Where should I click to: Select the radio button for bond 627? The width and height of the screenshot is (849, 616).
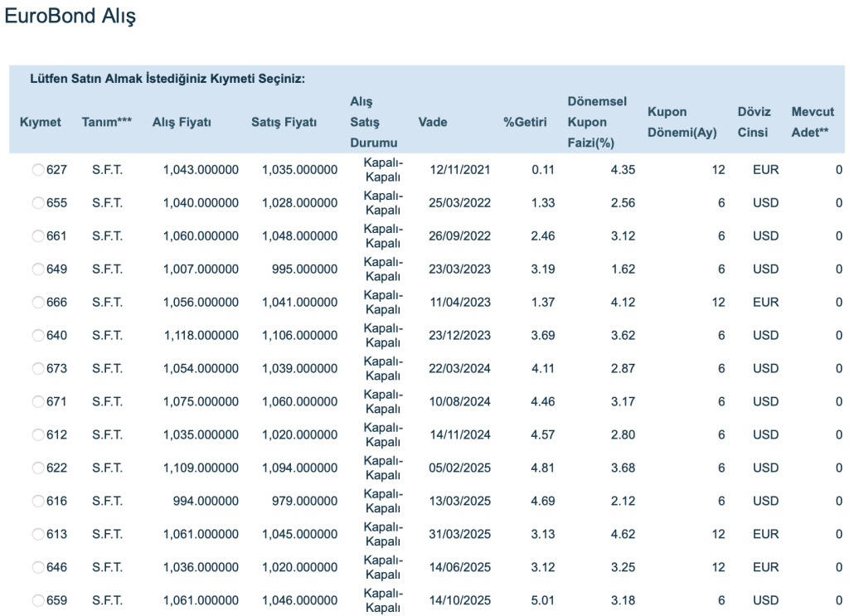38,170
